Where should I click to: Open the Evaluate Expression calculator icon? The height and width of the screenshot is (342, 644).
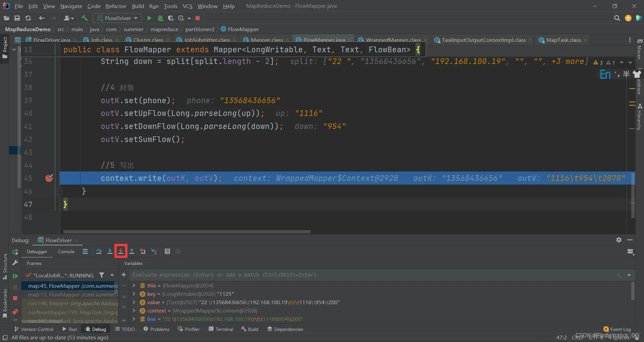pyautogui.click(x=167, y=251)
